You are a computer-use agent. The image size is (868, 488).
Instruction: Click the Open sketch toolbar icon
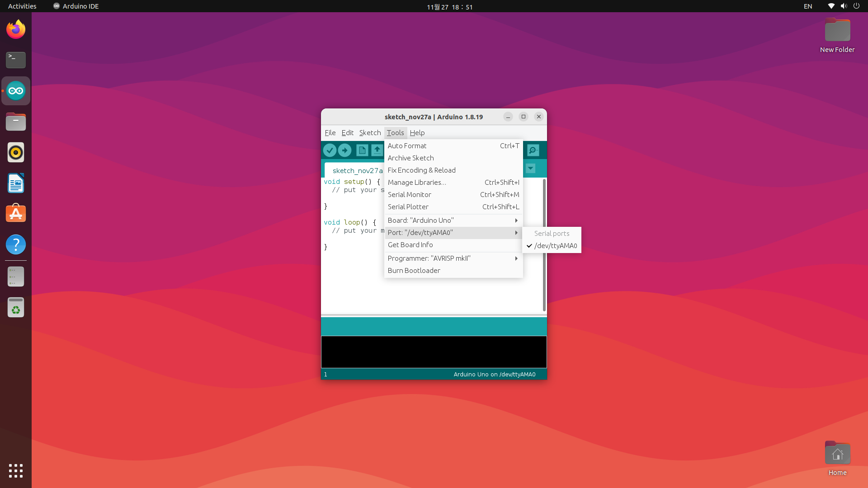(377, 150)
